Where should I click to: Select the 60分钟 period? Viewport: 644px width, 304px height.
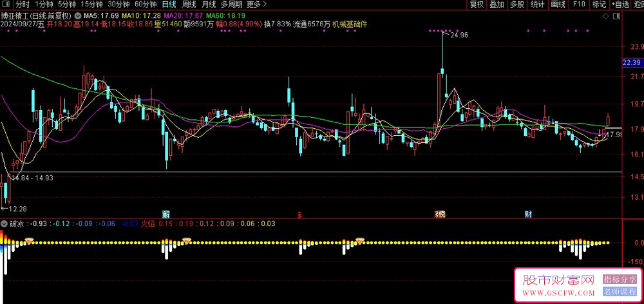pos(146,5)
